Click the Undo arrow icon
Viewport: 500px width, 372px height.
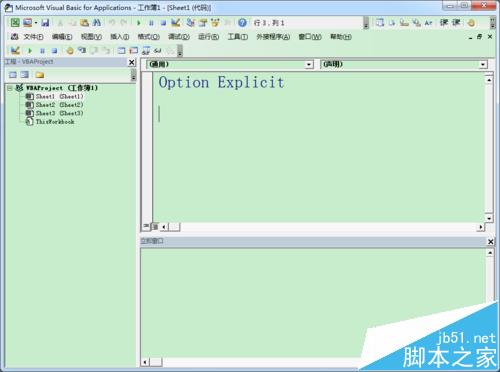(112, 23)
